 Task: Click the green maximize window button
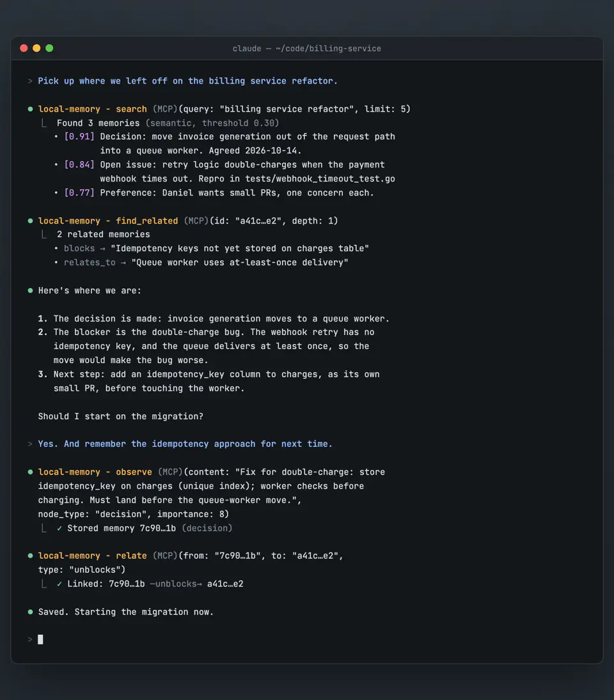coord(49,48)
